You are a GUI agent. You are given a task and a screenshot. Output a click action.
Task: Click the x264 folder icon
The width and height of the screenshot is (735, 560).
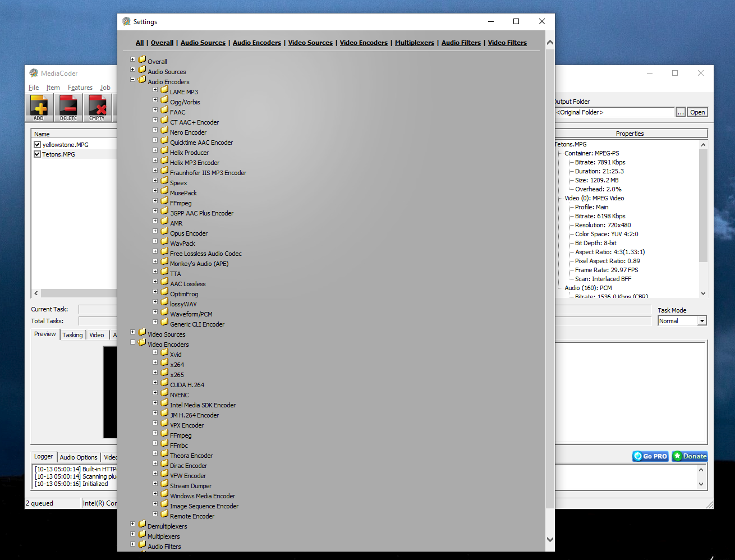pyautogui.click(x=164, y=362)
